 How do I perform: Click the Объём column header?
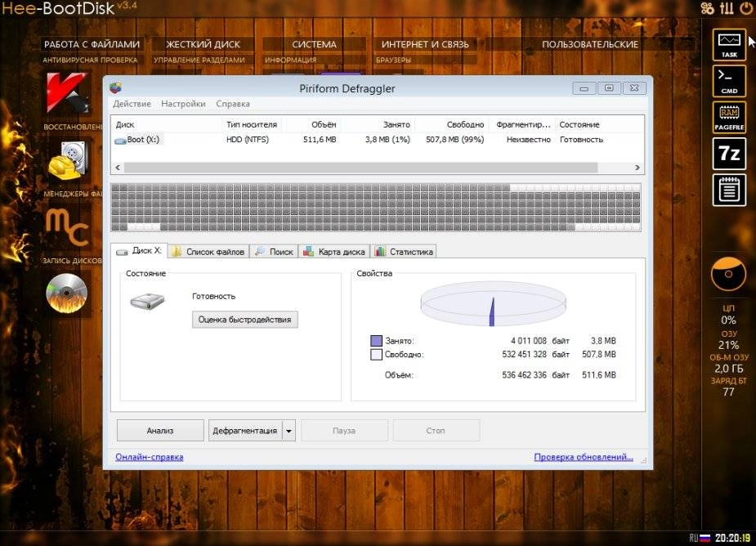pos(312,124)
